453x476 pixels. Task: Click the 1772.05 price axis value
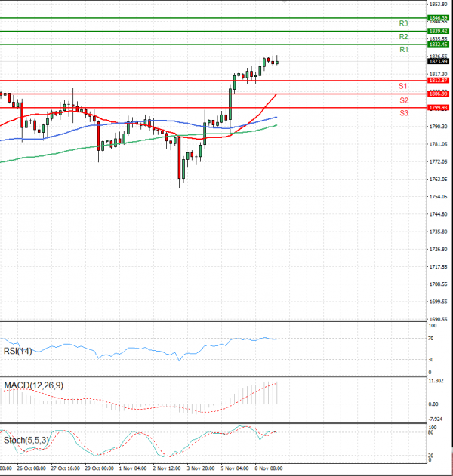439,161
